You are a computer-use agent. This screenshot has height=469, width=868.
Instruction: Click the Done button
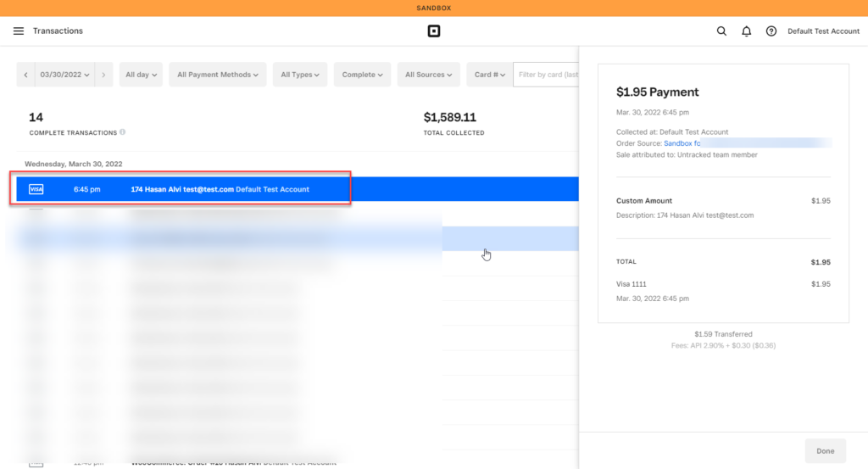tap(826, 450)
